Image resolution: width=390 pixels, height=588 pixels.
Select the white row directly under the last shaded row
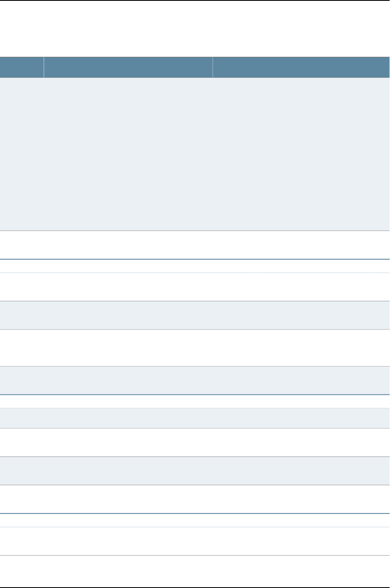tap(195, 499)
